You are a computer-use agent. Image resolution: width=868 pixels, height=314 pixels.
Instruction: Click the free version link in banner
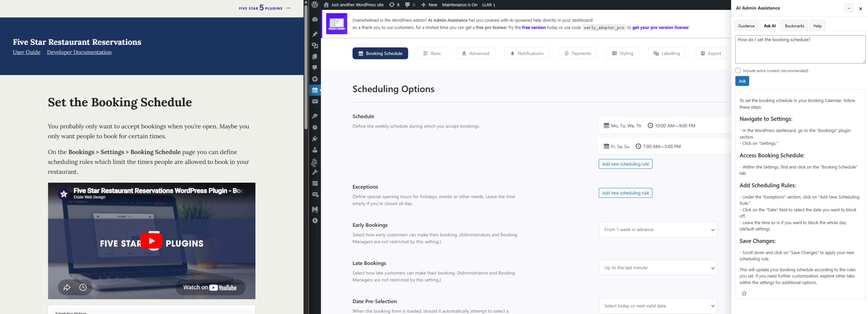coord(534,27)
